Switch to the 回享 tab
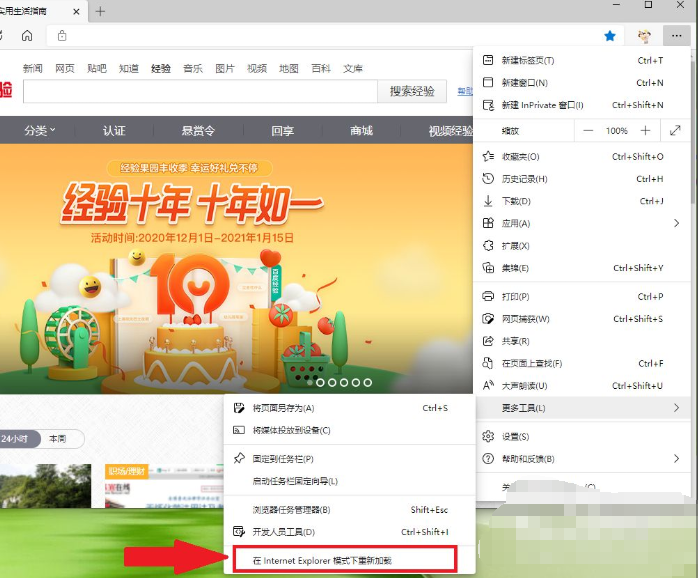The height and width of the screenshot is (578, 698). click(x=283, y=130)
